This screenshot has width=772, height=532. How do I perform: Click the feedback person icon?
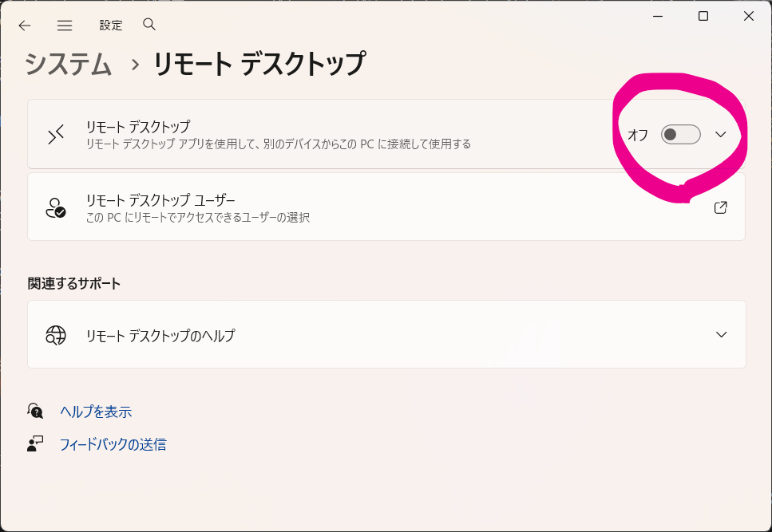(x=35, y=444)
